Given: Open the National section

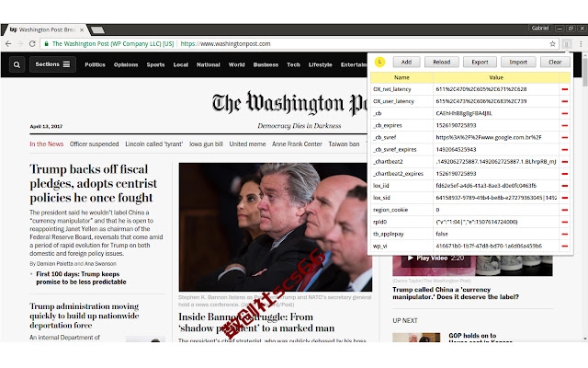Looking at the screenshot, I should (209, 64).
